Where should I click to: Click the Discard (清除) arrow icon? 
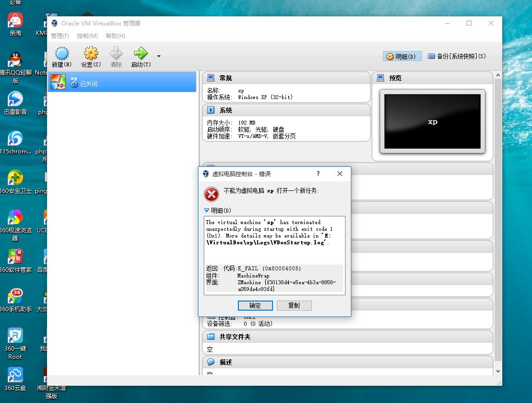(116, 54)
